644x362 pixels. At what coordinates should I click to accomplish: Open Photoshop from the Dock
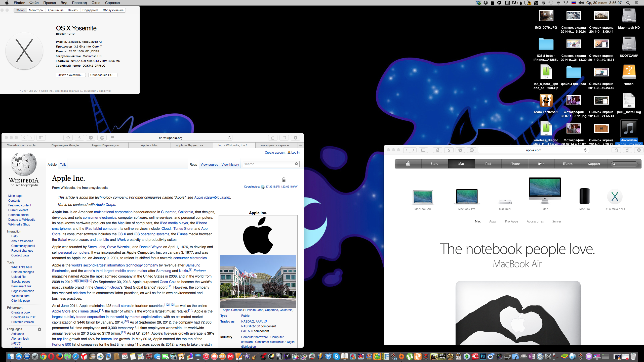(x=483, y=356)
